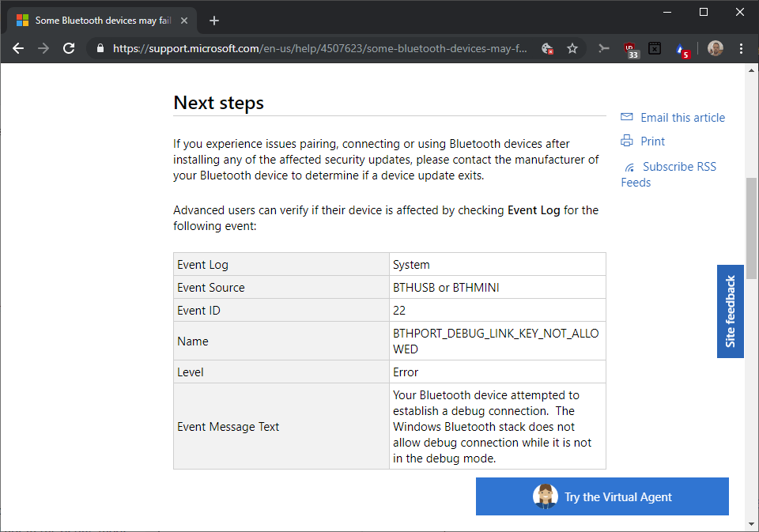Click the Email this article link

(x=682, y=118)
